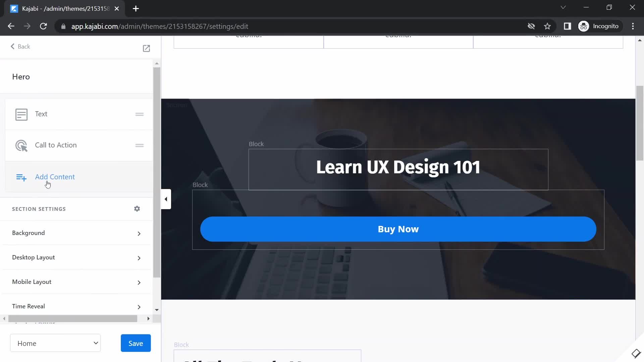This screenshot has height=362, width=644.
Task: Expand the Background settings
Action: [76, 233]
